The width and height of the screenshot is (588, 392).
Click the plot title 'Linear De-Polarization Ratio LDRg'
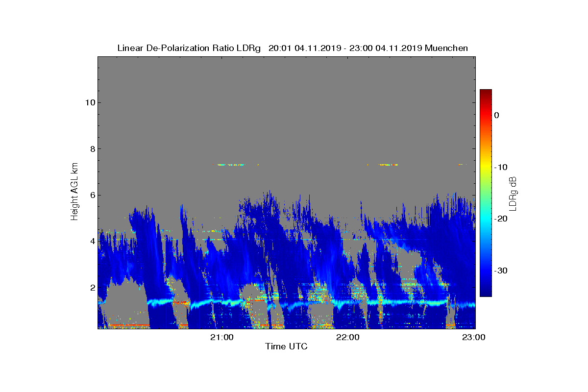point(189,48)
